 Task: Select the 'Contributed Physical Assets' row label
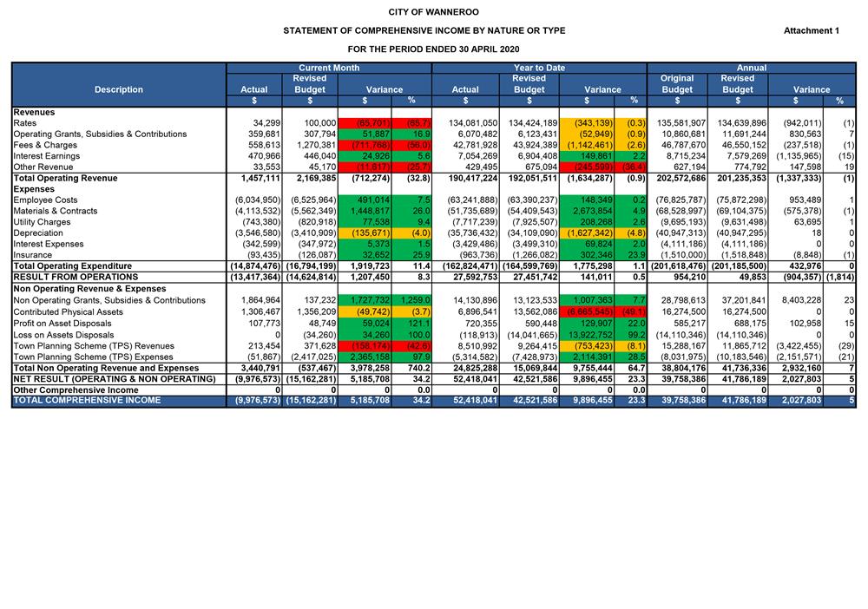tap(68, 312)
